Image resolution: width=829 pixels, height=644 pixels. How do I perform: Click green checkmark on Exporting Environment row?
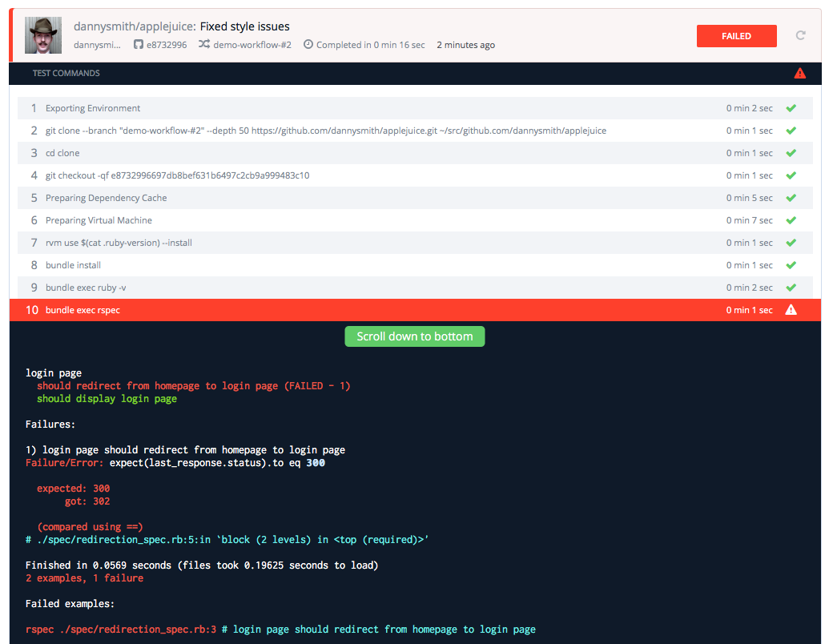[x=791, y=108]
